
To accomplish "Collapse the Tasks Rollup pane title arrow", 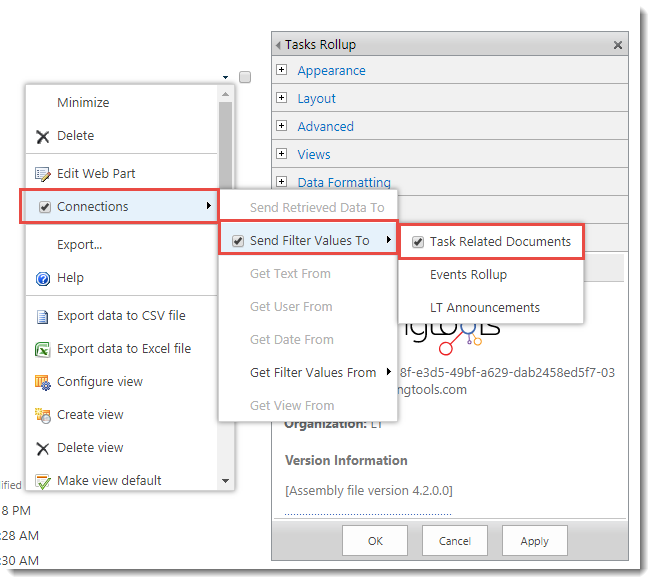I will point(278,45).
